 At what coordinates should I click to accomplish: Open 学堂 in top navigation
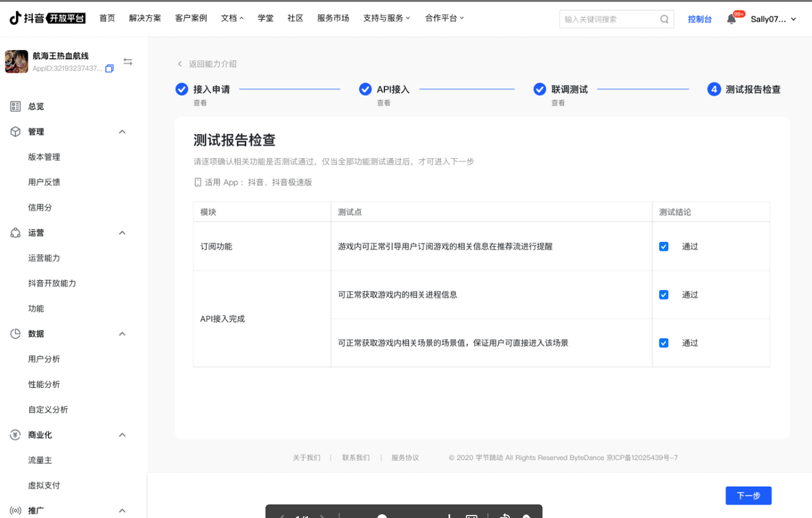[x=266, y=18]
